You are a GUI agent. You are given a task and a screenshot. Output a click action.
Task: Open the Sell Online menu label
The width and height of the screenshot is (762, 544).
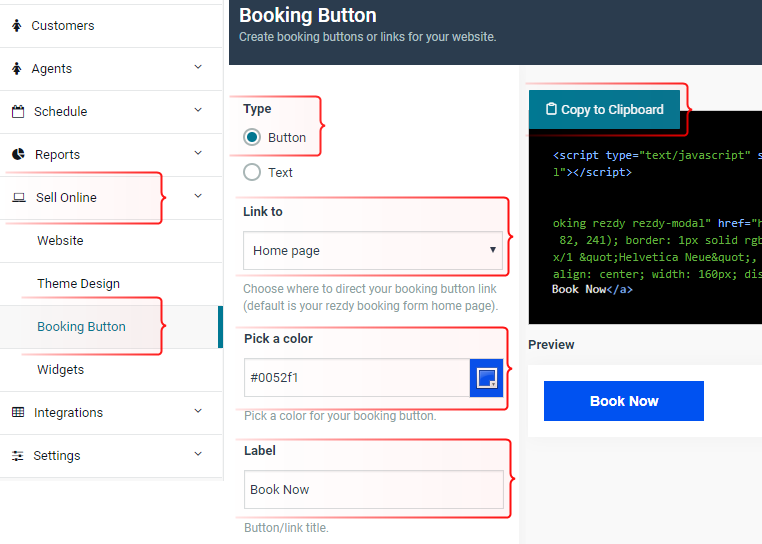point(66,197)
